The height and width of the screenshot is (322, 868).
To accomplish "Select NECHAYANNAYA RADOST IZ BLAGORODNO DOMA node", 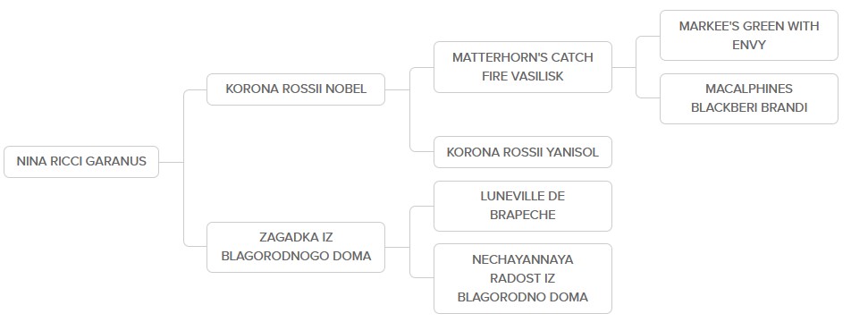I will point(523,279).
